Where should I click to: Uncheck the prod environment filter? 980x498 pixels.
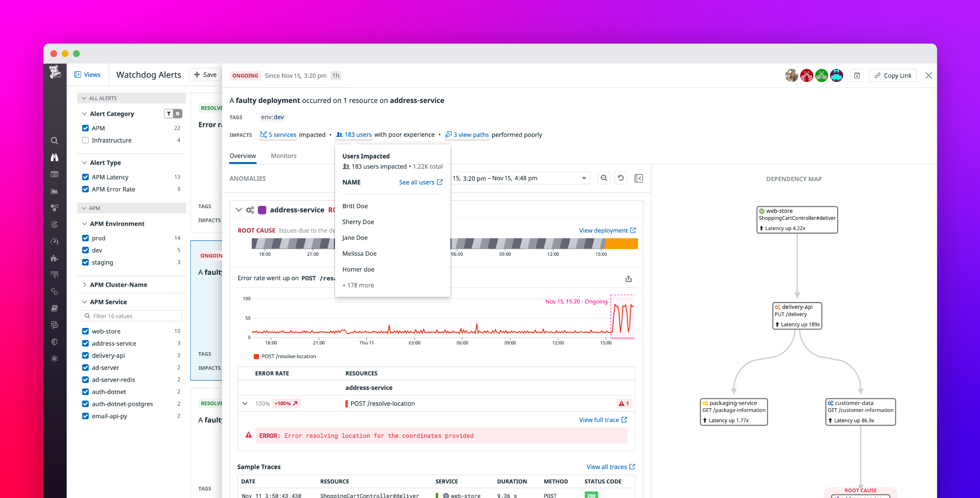click(85, 238)
